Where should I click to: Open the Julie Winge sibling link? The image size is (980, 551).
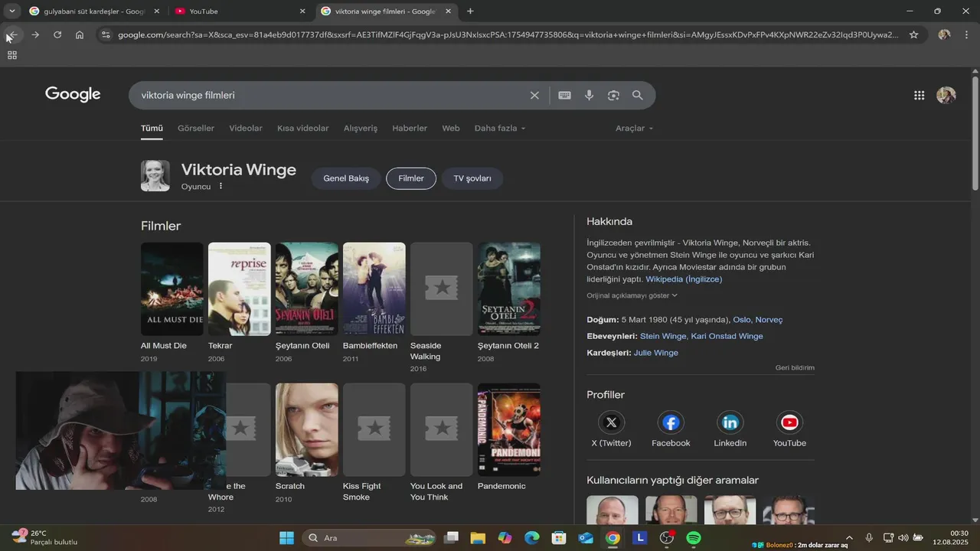656,353
